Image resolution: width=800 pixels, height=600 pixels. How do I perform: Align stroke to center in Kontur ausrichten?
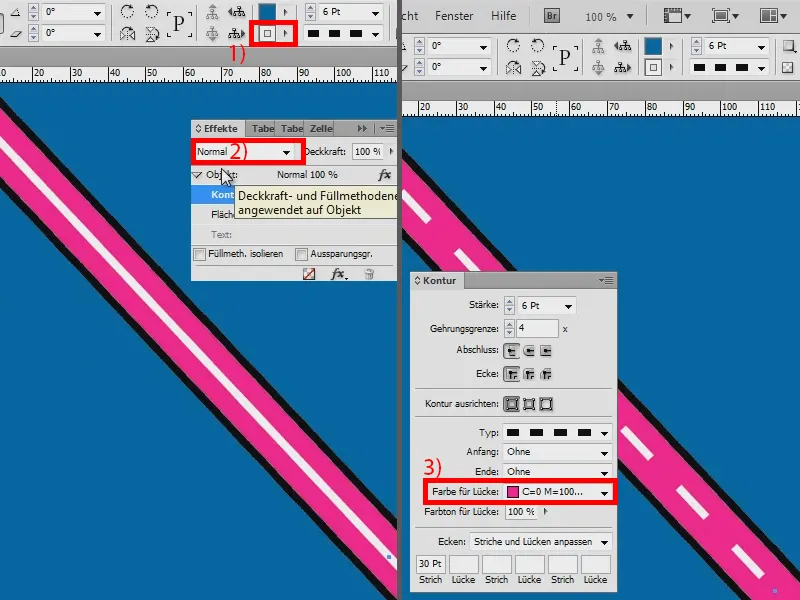coord(511,404)
